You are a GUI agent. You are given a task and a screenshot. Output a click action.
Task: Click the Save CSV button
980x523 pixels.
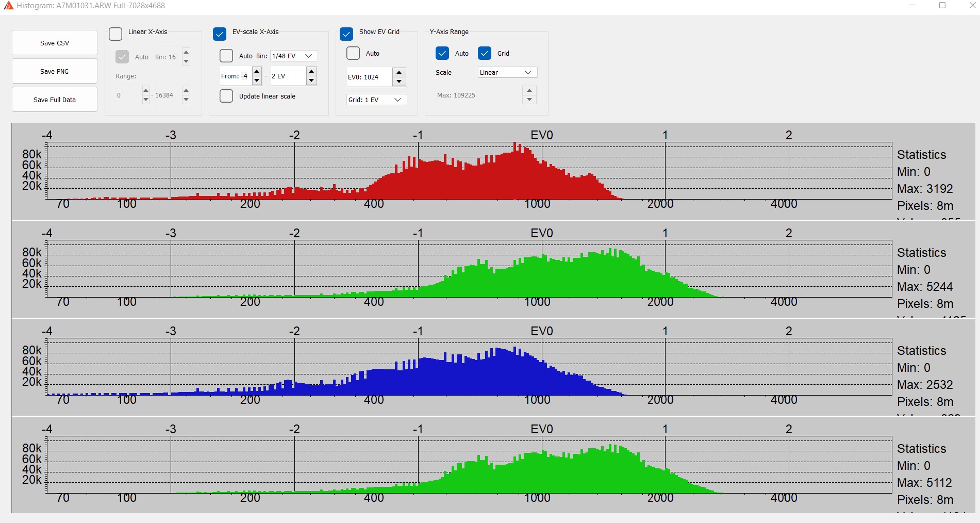(x=55, y=43)
